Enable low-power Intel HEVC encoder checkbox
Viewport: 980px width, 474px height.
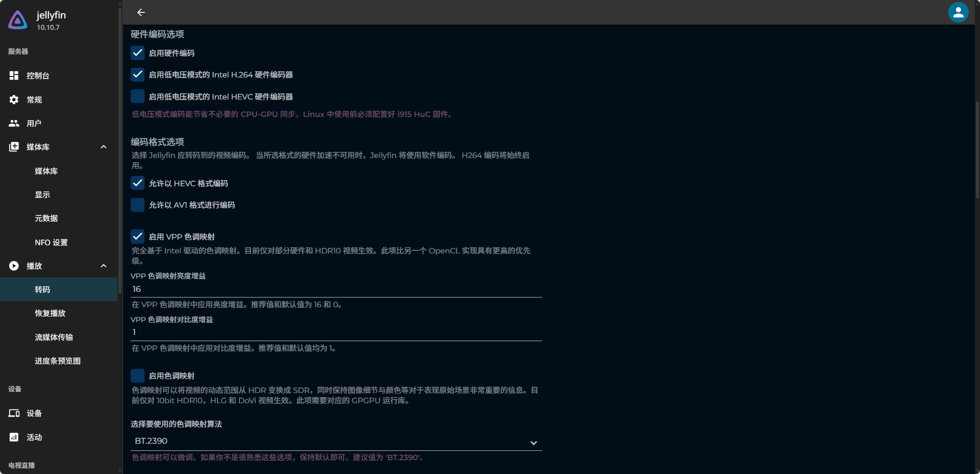(137, 96)
